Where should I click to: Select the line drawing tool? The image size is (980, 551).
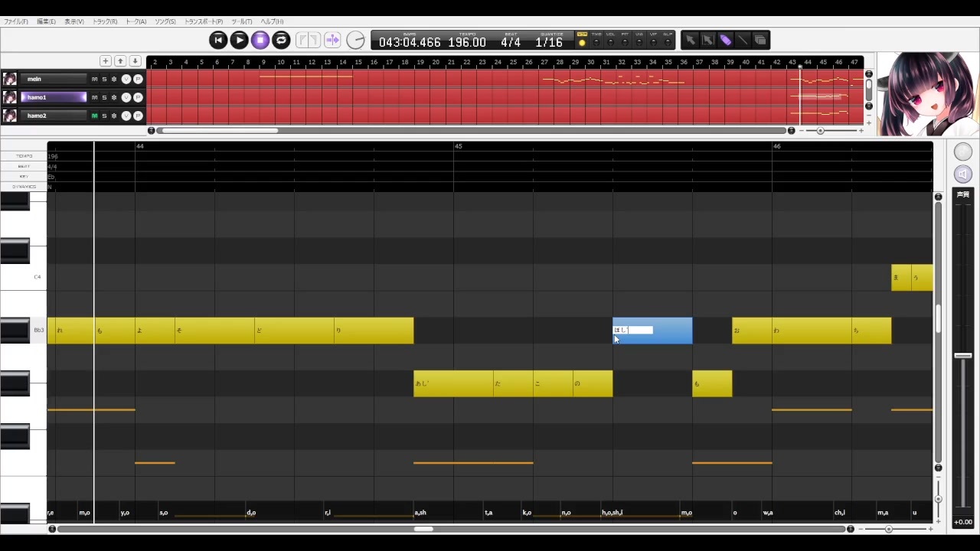[x=743, y=40]
